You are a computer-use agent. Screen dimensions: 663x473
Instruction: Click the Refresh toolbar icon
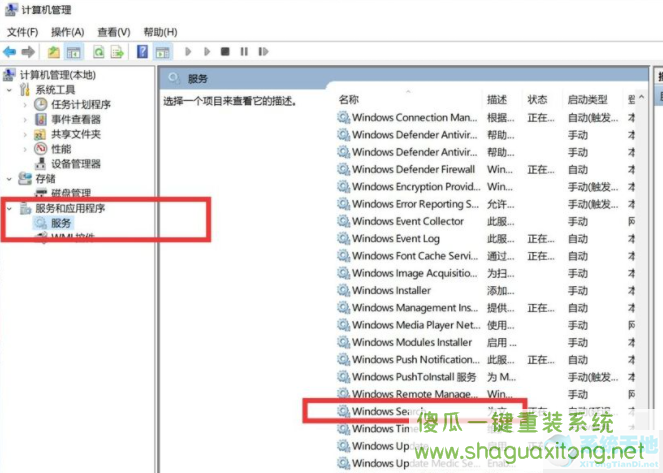[x=99, y=52]
